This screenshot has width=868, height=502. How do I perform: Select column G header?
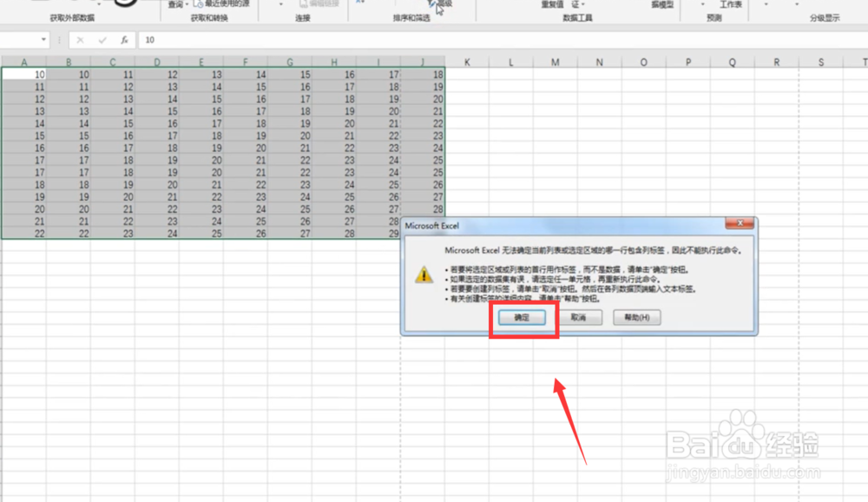290,62
